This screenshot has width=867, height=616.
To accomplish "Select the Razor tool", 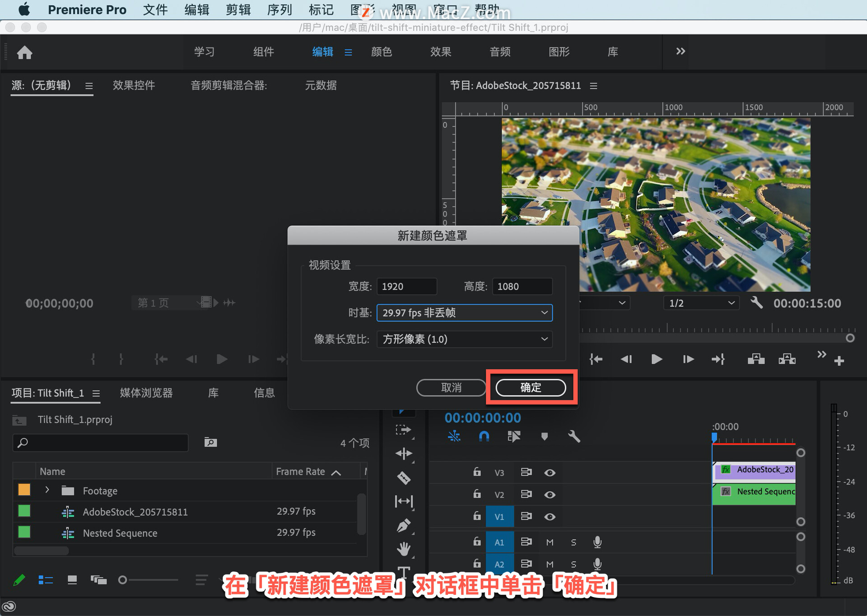I will point(403,477).
